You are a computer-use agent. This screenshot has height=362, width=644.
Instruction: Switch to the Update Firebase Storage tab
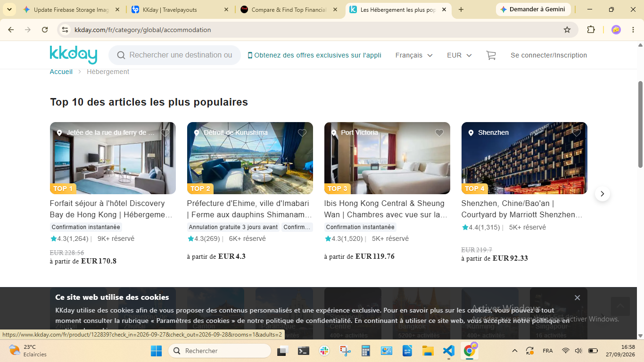[71, 9]
